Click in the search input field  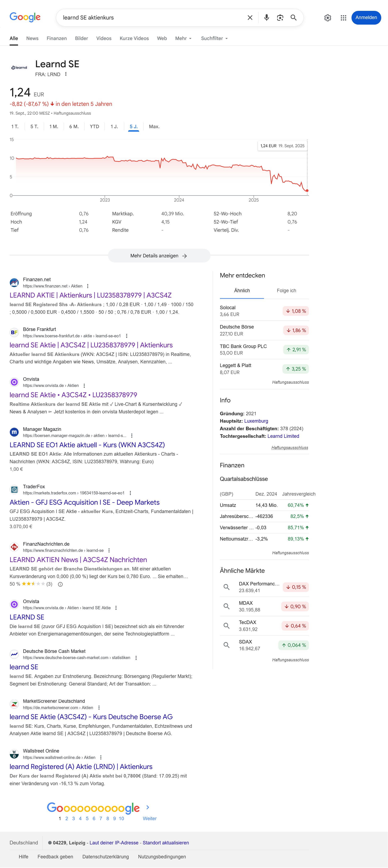[x=151, y=17]
